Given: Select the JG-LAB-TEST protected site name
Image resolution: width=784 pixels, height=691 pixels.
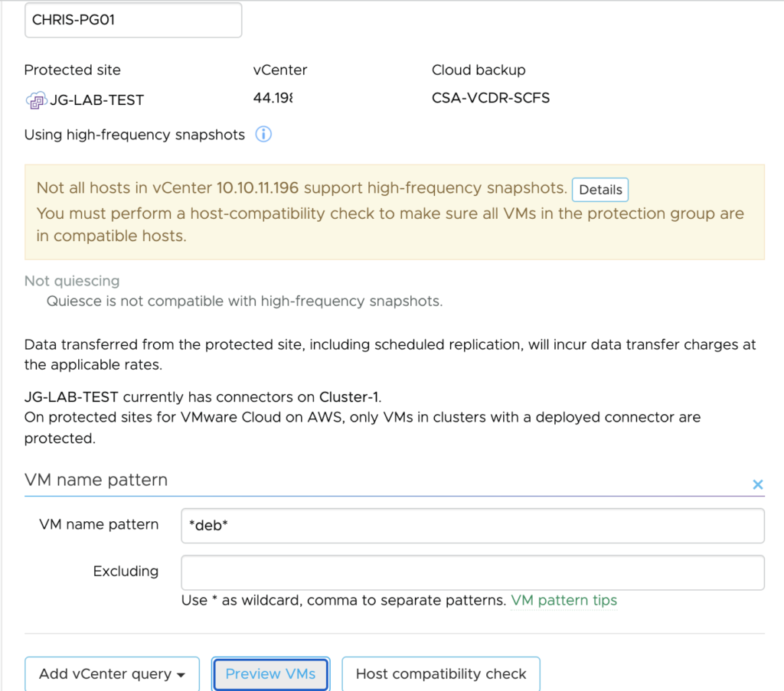Looking at the screenshot, I should click(x=96, y=99).
